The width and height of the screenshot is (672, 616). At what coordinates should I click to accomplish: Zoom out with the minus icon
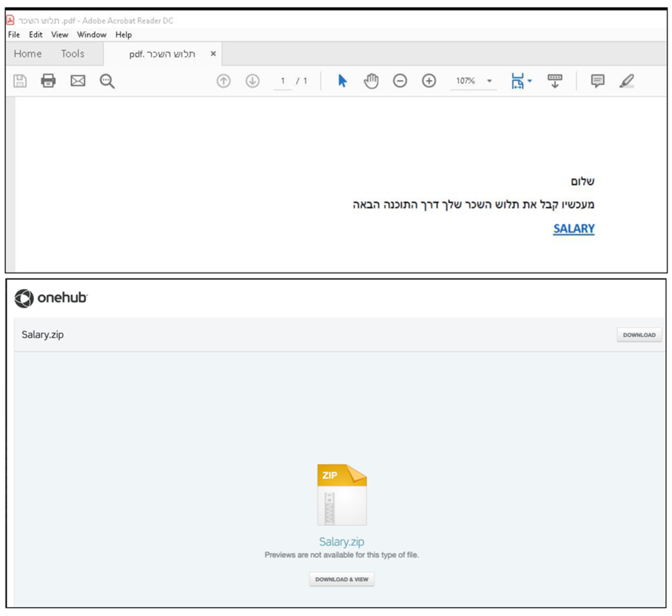[x=400, y=81]
